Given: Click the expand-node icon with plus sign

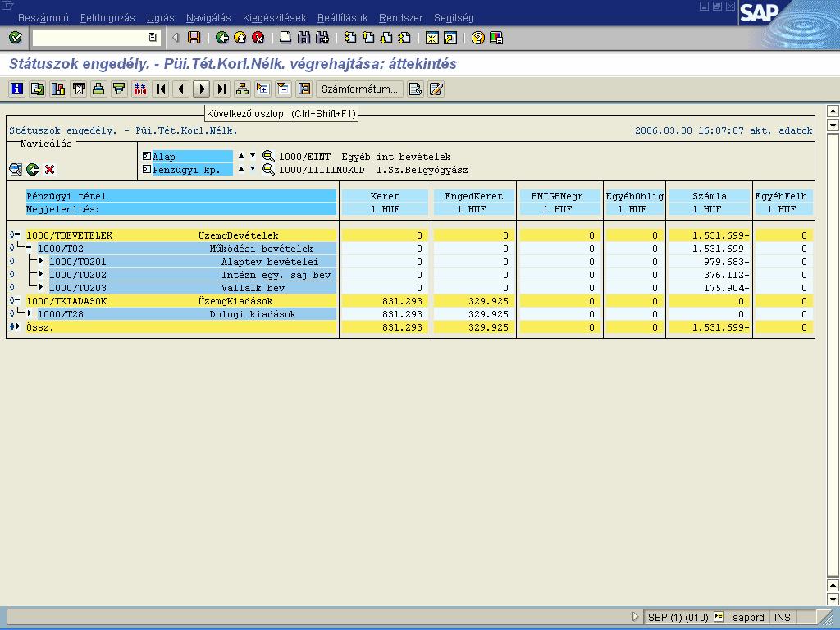Looking at the screenshot, I should click(x=262, y=89).
